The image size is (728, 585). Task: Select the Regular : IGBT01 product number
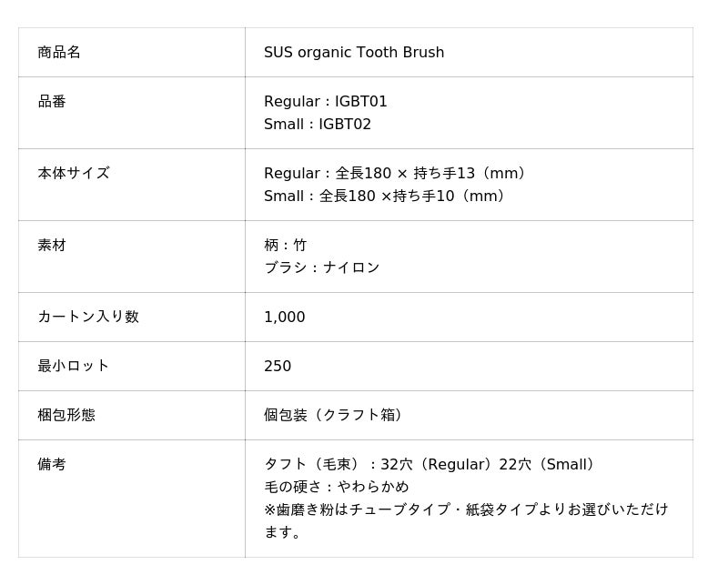click(x=326, y=102)
